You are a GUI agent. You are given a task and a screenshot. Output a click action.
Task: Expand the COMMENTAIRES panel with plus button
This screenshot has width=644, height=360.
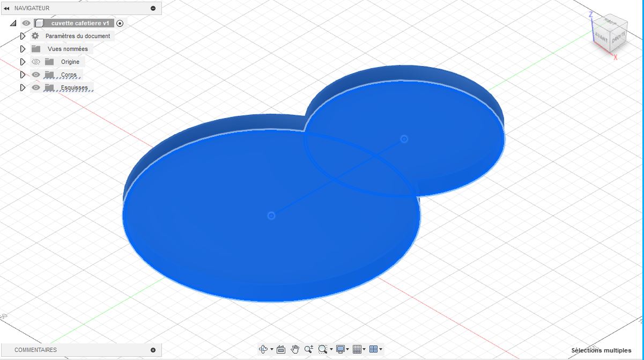153,350
